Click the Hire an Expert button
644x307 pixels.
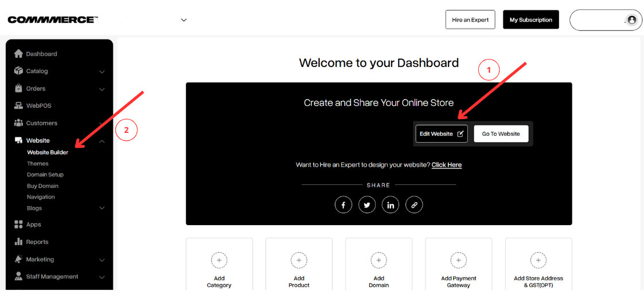470,20
